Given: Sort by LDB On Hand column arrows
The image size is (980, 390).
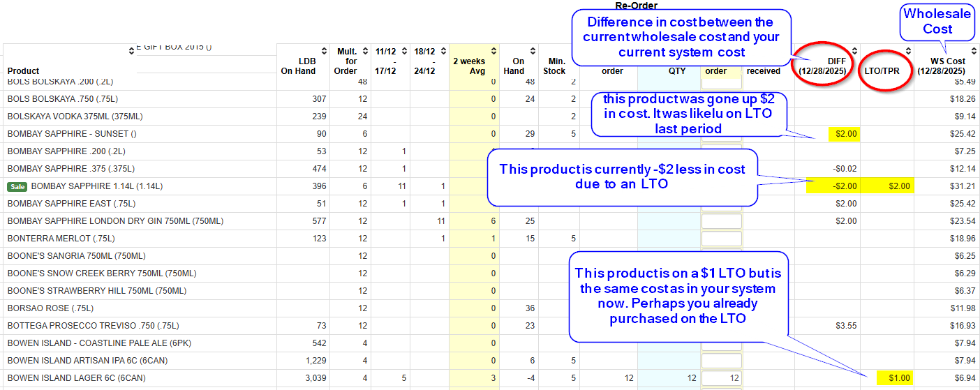Looking at the screenshot, I should pyautogui.click(x=324, y=51).
